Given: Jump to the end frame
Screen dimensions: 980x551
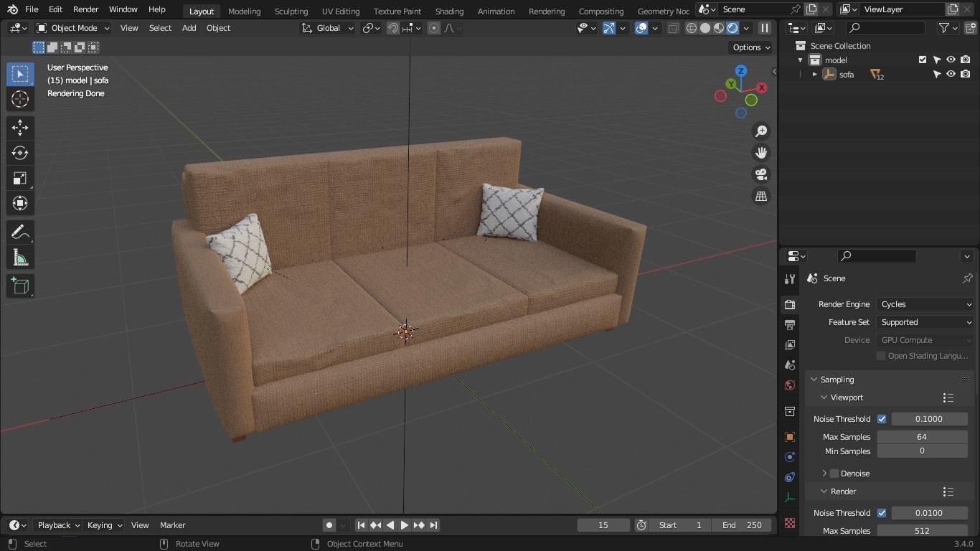Looking at the screenshot, I should [x=433, y=525].
